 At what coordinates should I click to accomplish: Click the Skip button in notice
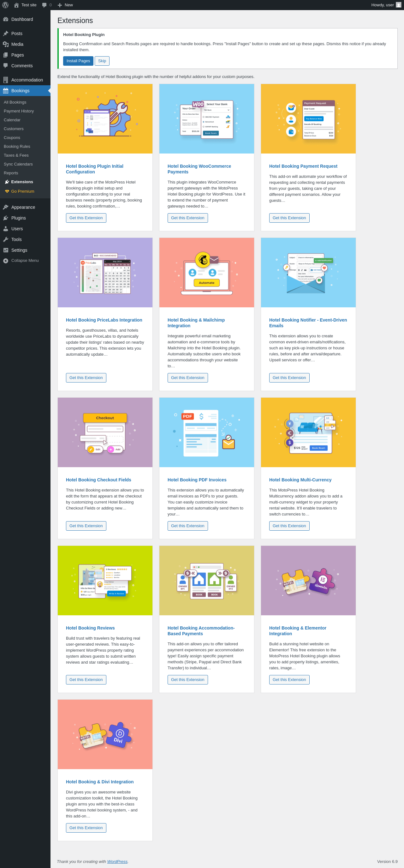102,61
